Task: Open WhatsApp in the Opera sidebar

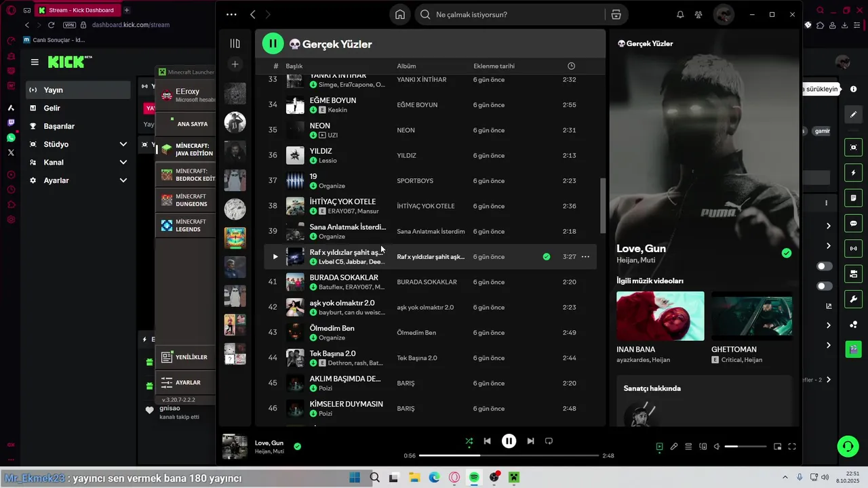Action: [11, 138]
